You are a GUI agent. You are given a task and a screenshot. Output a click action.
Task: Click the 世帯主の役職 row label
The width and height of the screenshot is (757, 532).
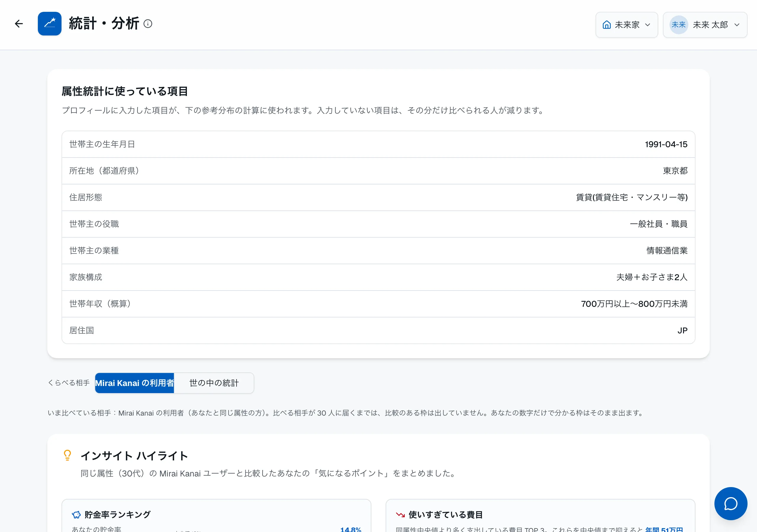pos(94,224)
